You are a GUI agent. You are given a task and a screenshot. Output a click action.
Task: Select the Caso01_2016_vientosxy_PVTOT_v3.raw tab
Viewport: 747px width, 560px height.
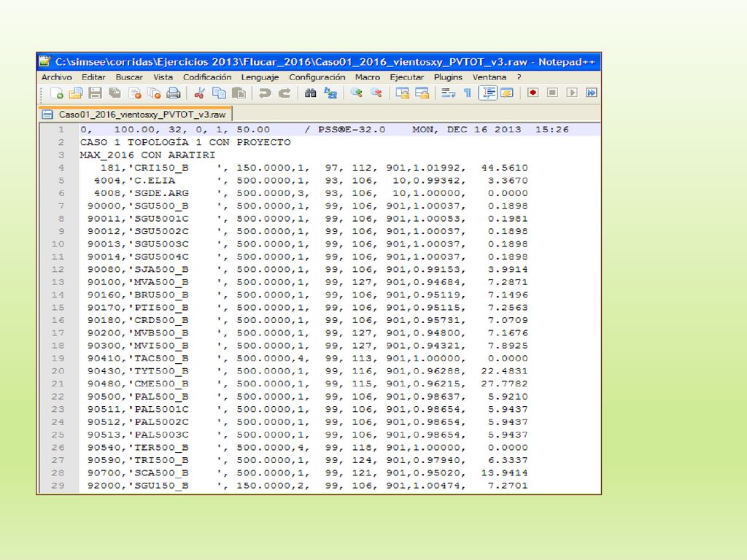(135, 114)
